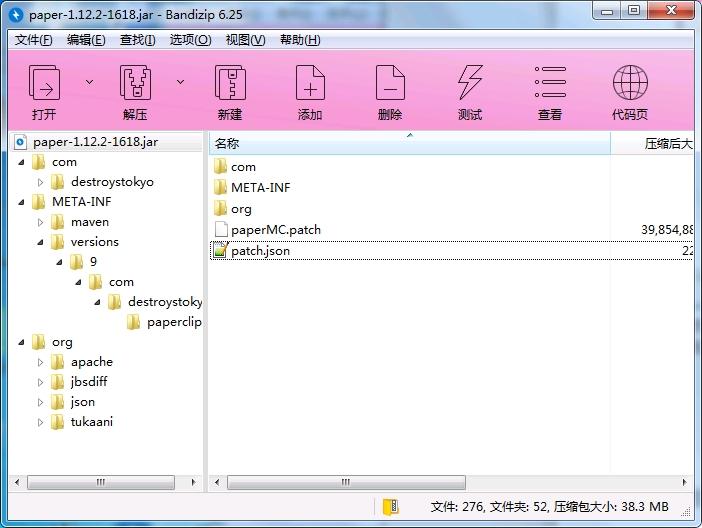Open the 视图(V) menu
This screenshot has width=702, height=528.
245,40
